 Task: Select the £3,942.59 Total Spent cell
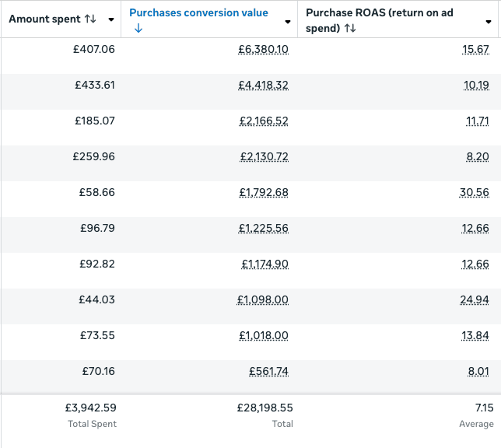90,407
